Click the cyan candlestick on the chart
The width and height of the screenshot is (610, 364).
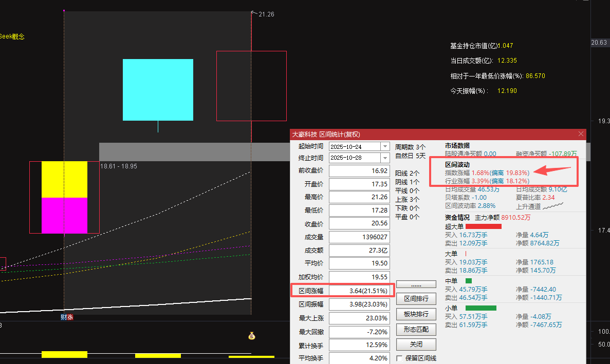tap(158, 90)
